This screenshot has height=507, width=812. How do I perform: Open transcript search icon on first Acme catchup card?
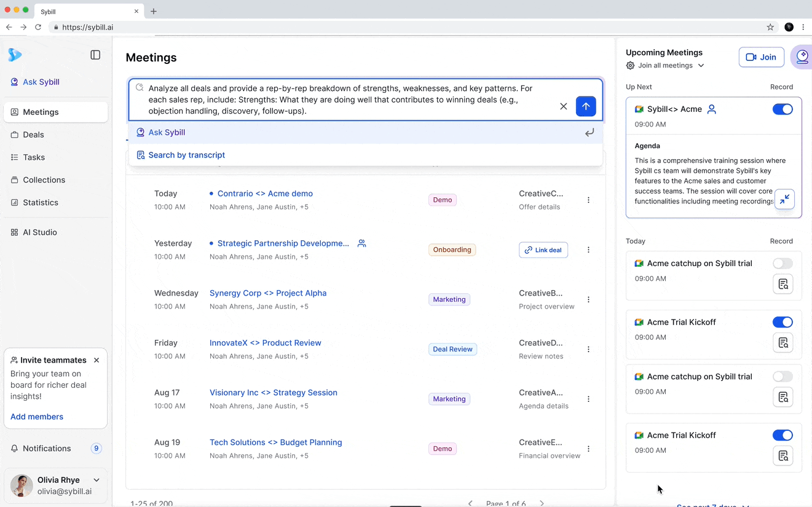pyautogui.click(x=783, y=284)
